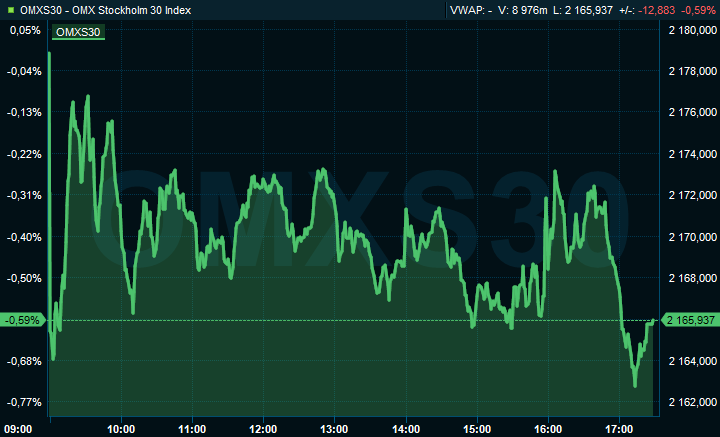Viewport: 720px width, 437px height.
Task: Click the 09:00 time axis label
Action: [x=18, y=430]
